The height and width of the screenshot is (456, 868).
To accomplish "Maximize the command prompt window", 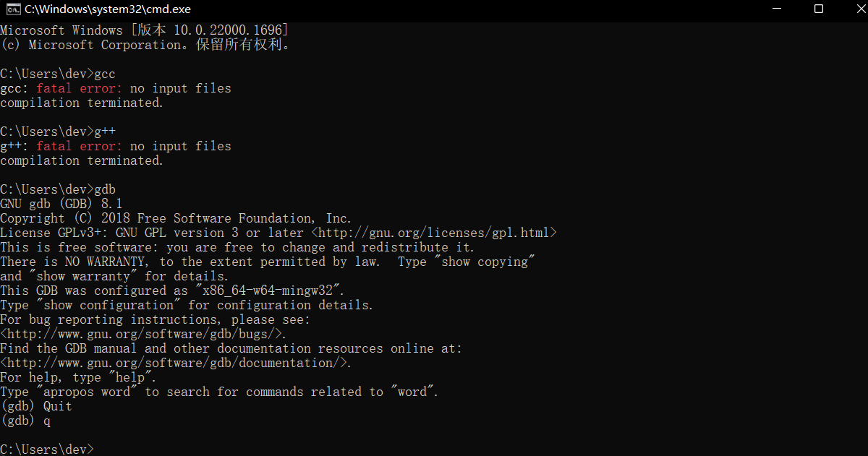I will (x=818, y=9).
